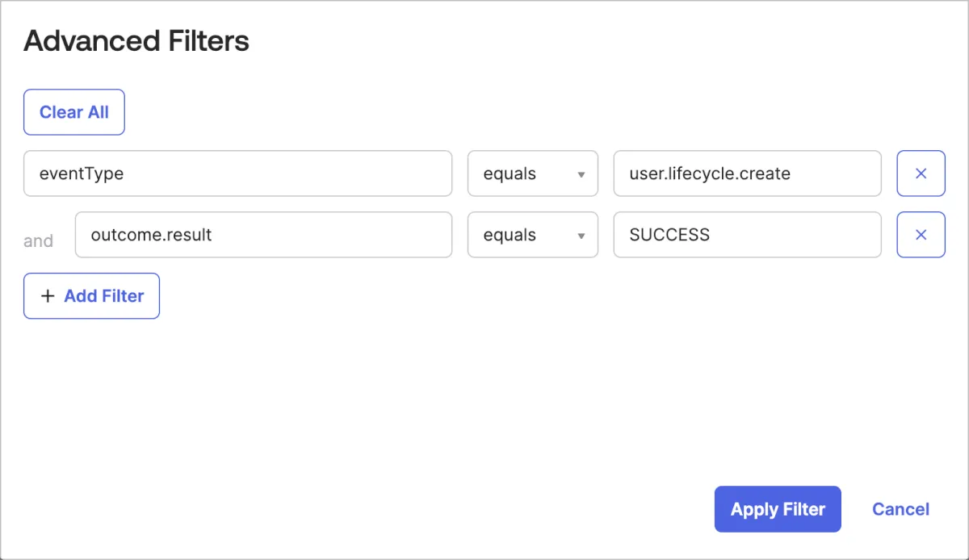The image size is (969, 560).
Task: Click the Advanced Filters heading
Action: pos(136,41)
